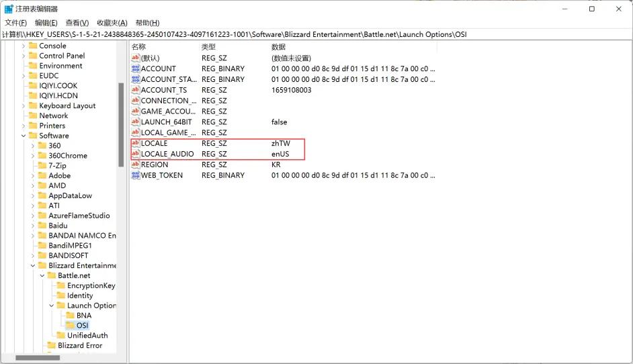Click the GAME_ACCOU... string value icon
Image resolution: width=633 pixels, height=364 pixels.
[135, 111]
